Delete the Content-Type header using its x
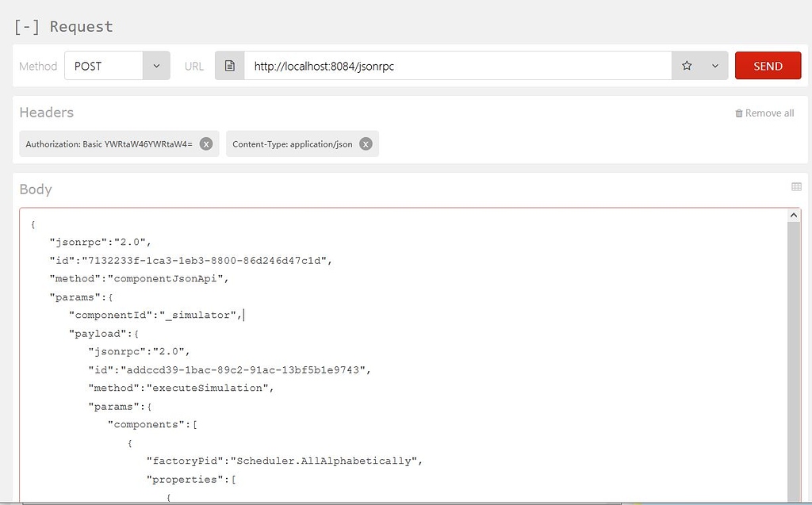Image resolution: width=812 pixels, height=505 pixels. (366, 144)
